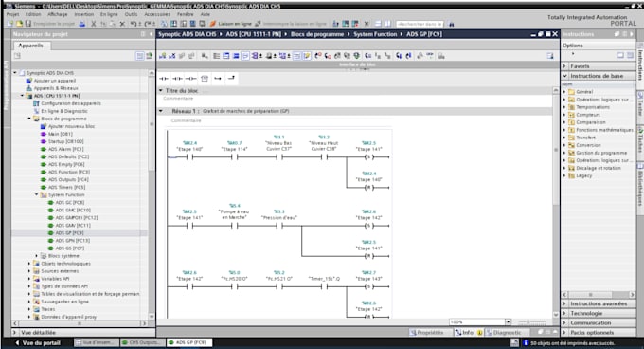Click the open project folder icon in toolbar
This screenshot has width=644, height=349.
pos(19,24)
